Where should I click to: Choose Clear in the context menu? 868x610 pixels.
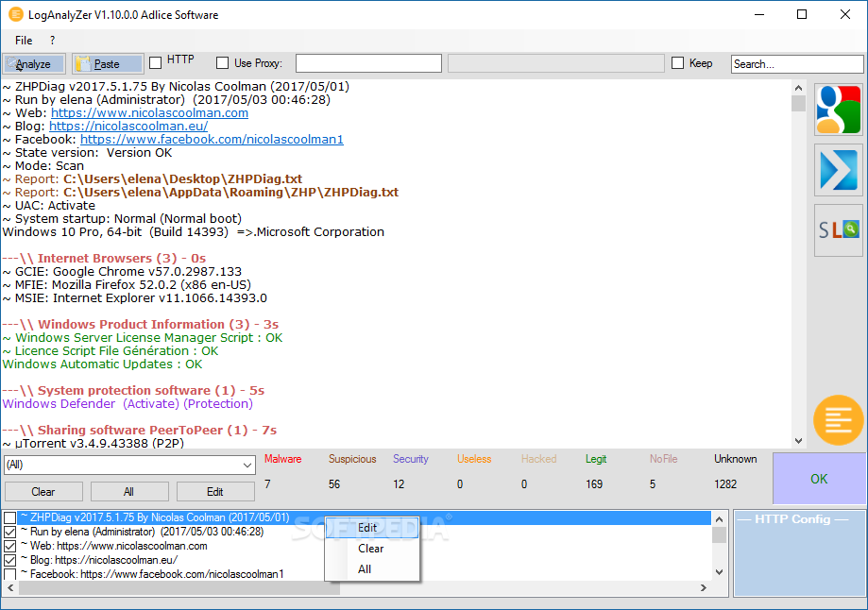coord(372,549)
